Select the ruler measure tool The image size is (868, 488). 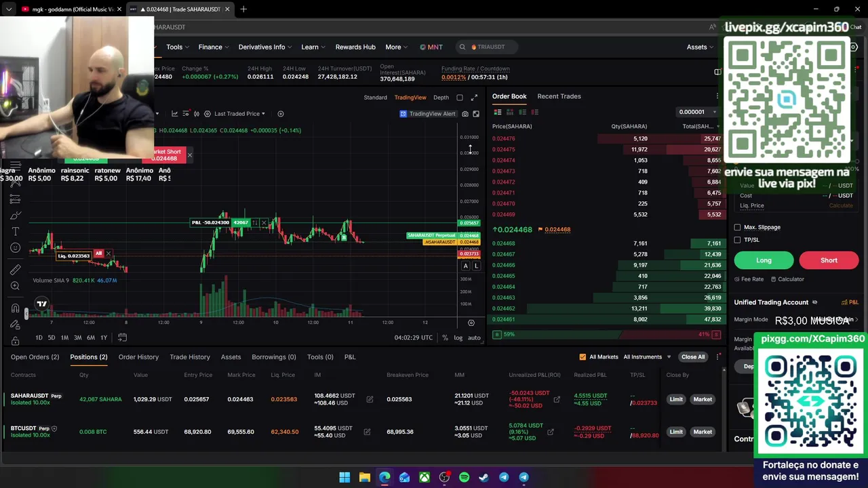pyautogui.click(x=15, y=270)
